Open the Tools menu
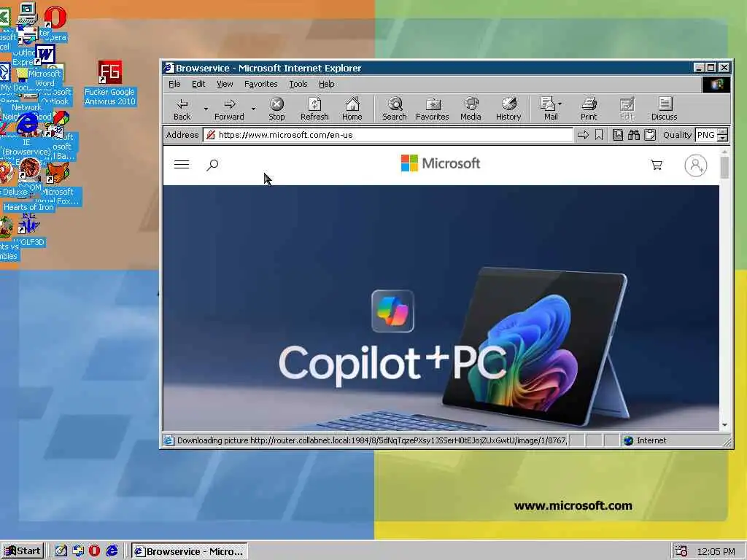Image resolution: width=747 pixels, height=560 pixels. pyautogui.click(x=298, y=85)
